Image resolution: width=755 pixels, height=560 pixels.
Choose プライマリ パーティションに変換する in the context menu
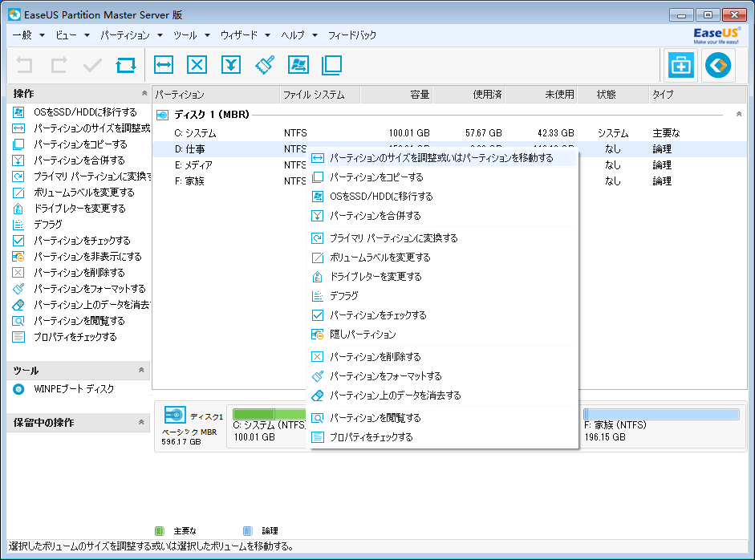[x=442, y=238]
